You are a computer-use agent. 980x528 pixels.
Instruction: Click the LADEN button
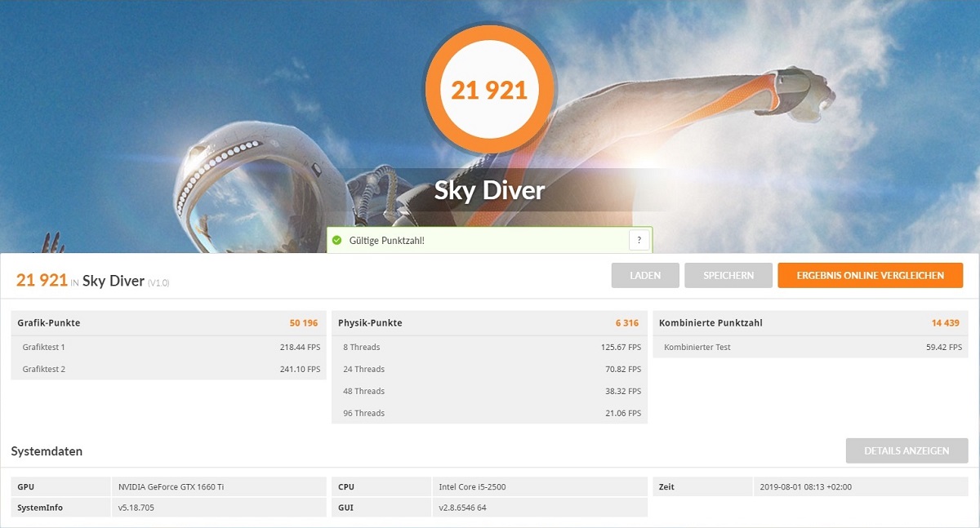[x=645, y=275]
